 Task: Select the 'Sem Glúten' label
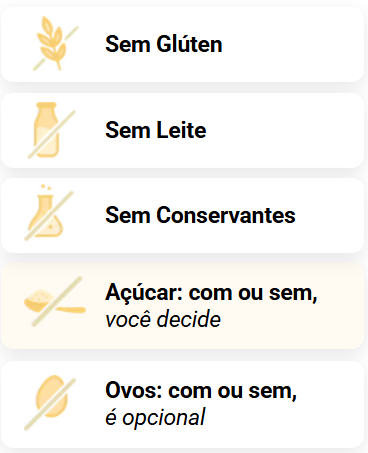click(164, 44)
